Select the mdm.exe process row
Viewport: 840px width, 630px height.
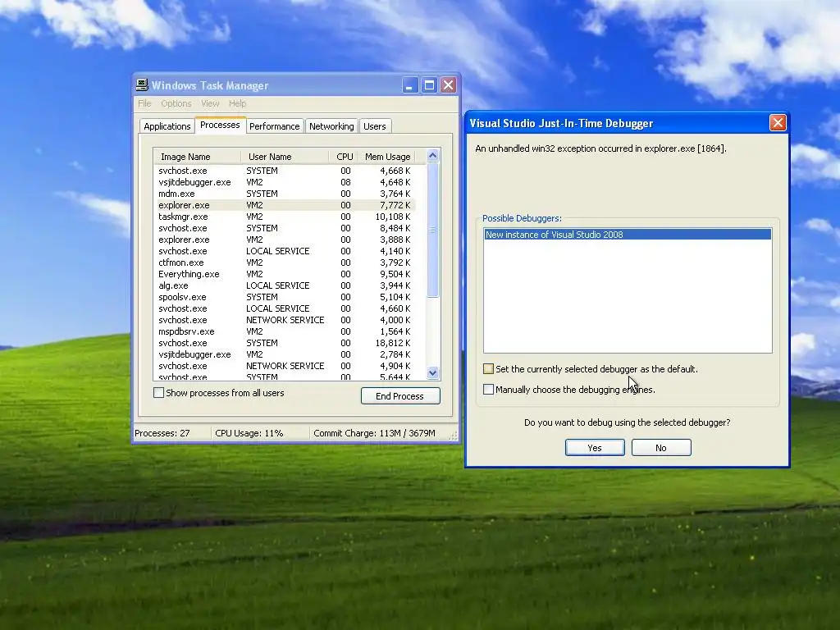(x=285, y=194)
